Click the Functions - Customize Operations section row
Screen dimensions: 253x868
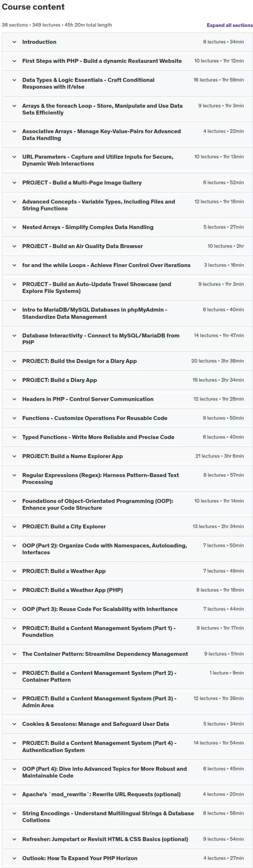pos(127,418)
